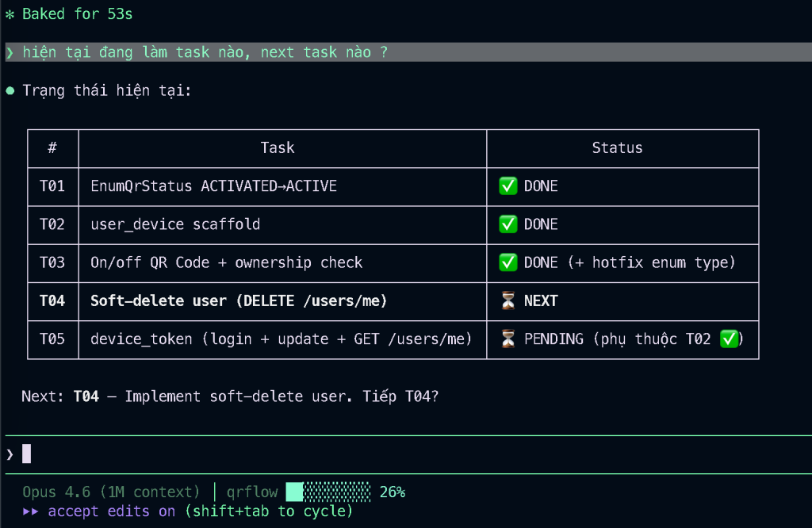Image resolution: width=812 pixels, height=528 pixels.
Task: Click the 'shift+tab to cycle' hint
Action: click(268, 511)
